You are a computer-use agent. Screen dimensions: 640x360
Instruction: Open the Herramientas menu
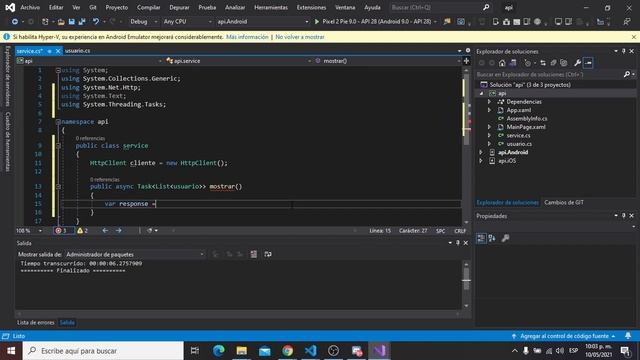tap(271, 7)
